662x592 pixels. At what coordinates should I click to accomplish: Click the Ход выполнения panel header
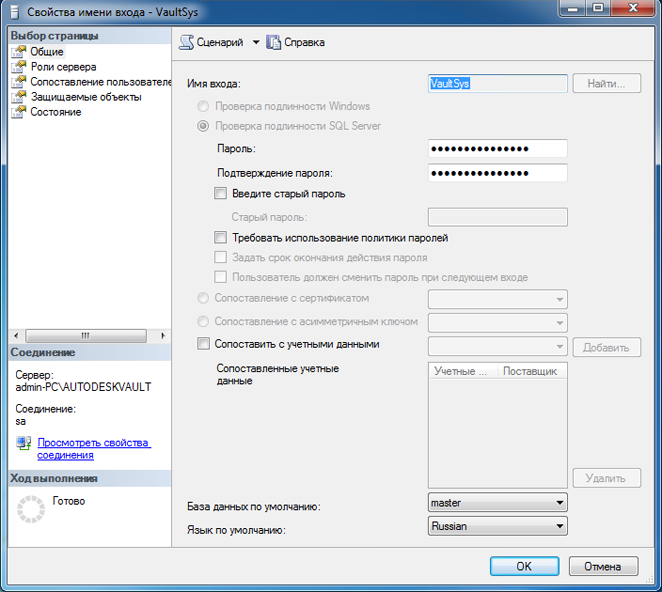click(90, 478)
